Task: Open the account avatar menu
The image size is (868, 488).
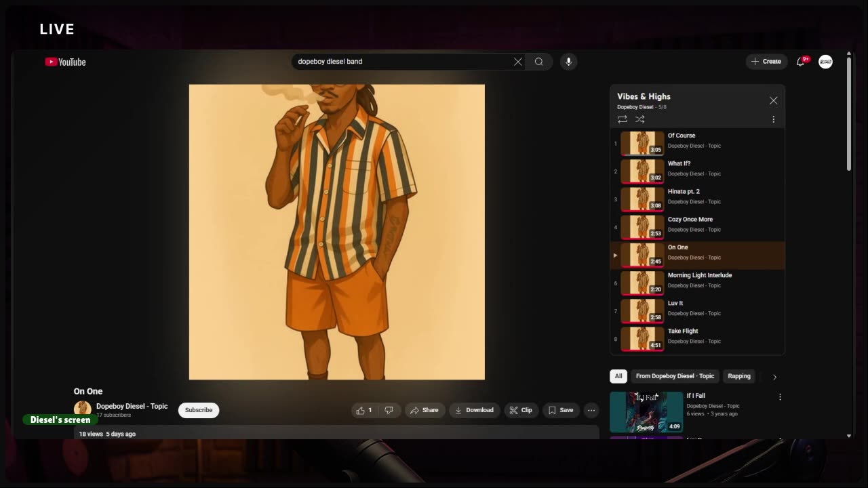Action: pyautogui.click(x=825, y=62)
